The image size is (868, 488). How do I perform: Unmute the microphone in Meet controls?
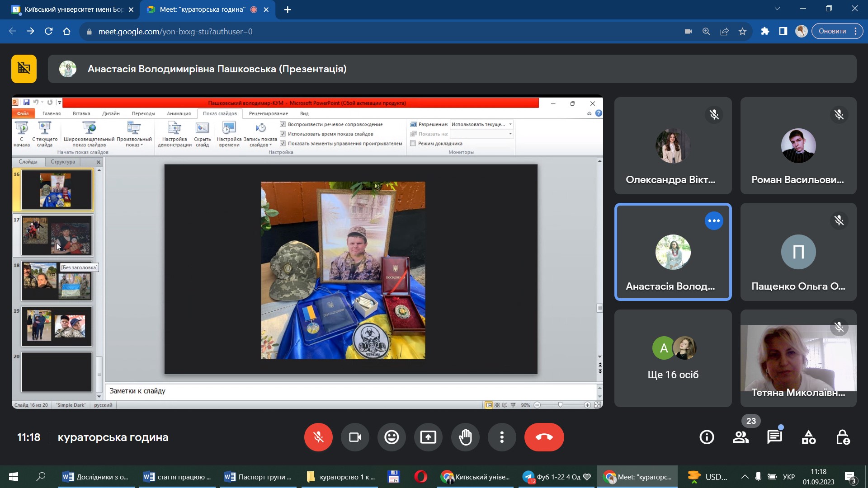pyautogui.click(x=318, y=437)
